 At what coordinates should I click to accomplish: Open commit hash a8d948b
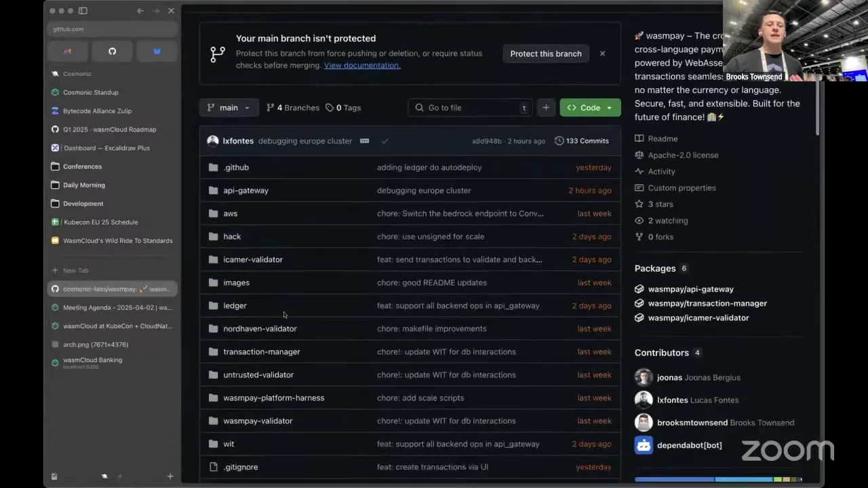click(487, 141)
